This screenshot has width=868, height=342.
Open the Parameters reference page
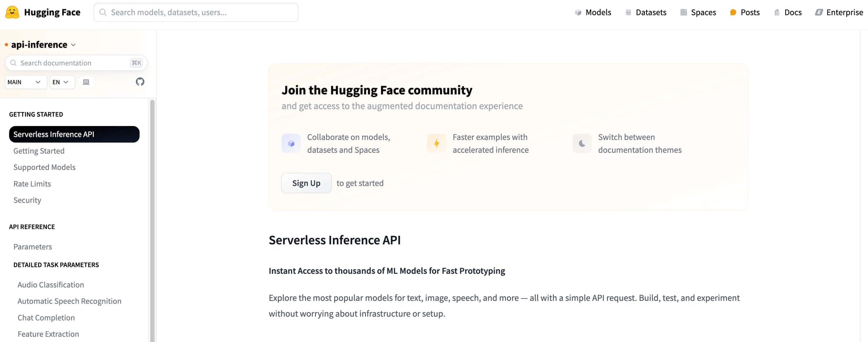(33, 247)
